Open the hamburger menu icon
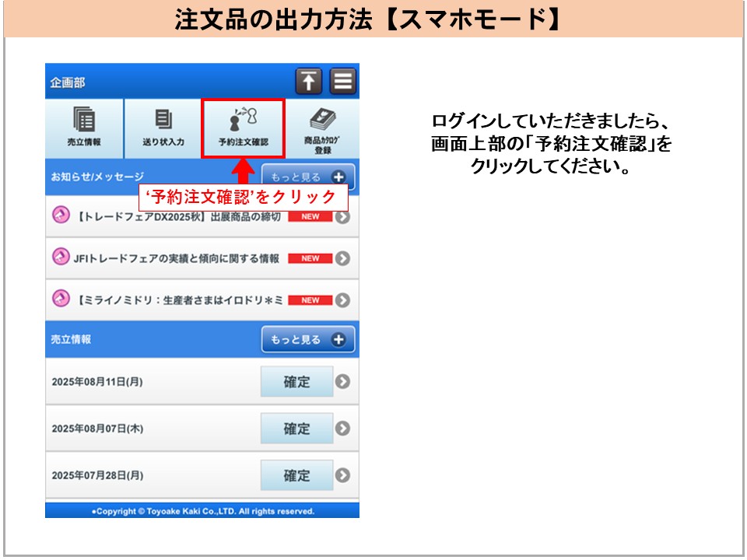The width and height of the screenshot is (747, 560). [x=342, y=82]
